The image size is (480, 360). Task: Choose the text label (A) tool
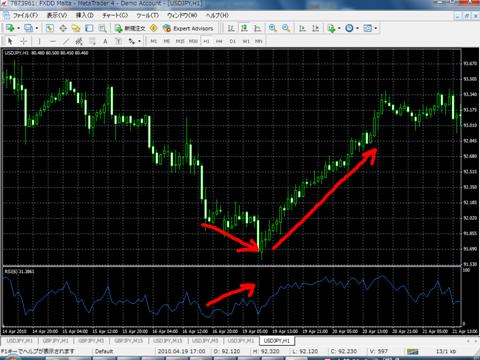tap(105, 41)
